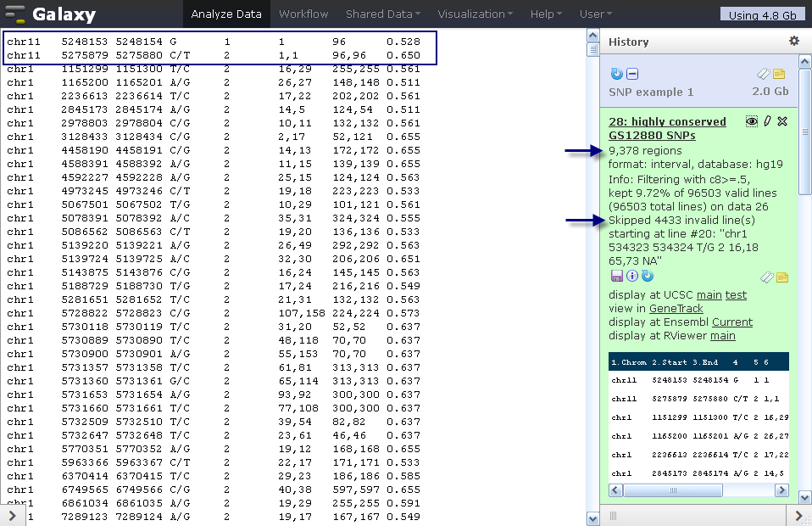Expand the Visualization menu
This screenshot has width=812, height=526.
click(476, 14)
